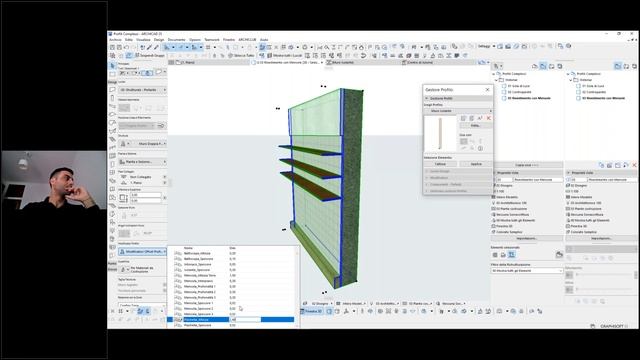Image resolution: width=640 pixels, height=360 pixels.
Task: Select the View Map icon in Navigator
Action: (x=543, y=66)
